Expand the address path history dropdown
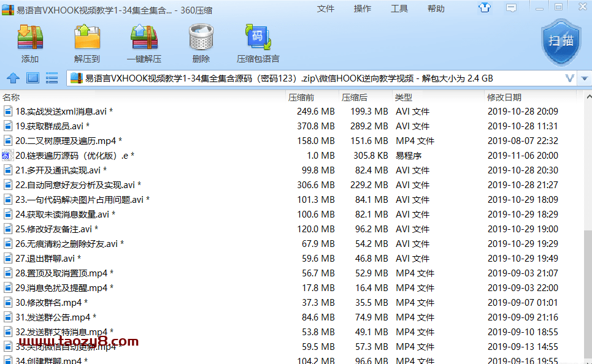592x364 pixels. pos(569,78)
